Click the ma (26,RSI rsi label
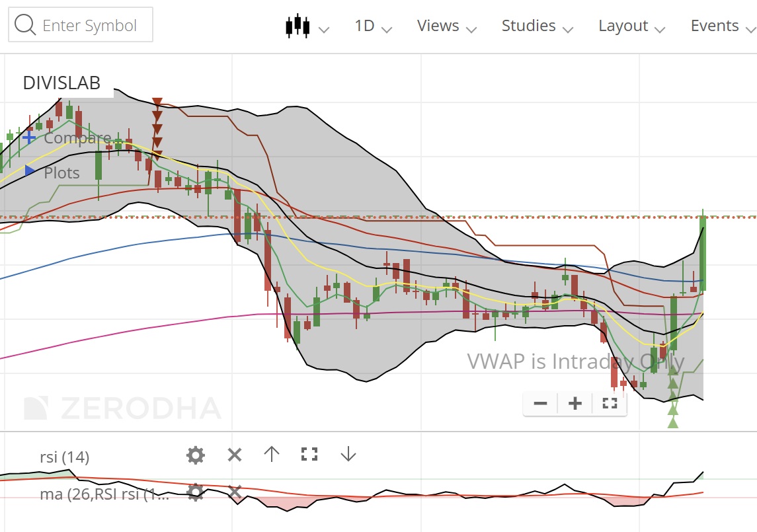757x532 pixels. pos(104,494)
